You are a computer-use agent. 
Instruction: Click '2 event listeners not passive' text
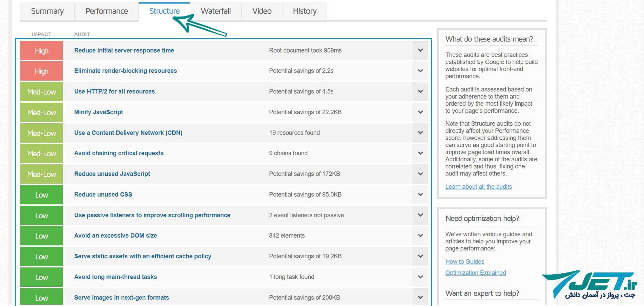[306, 215]
